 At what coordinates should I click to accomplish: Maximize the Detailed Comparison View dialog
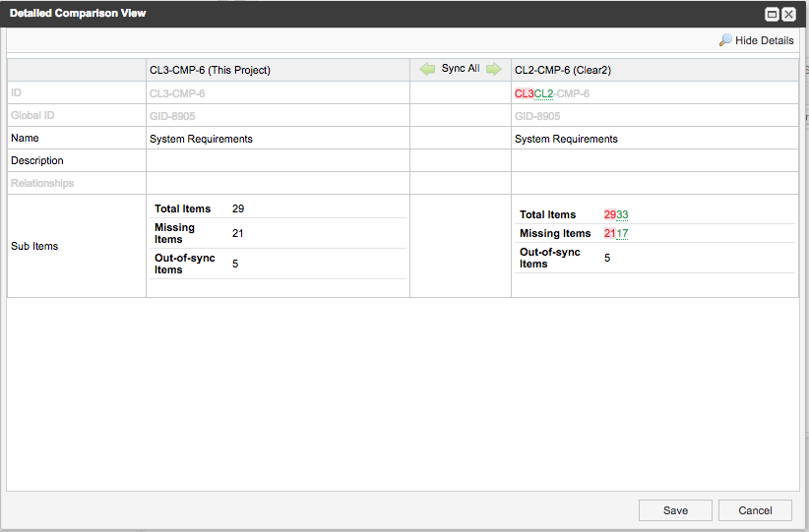pos(773,14)
